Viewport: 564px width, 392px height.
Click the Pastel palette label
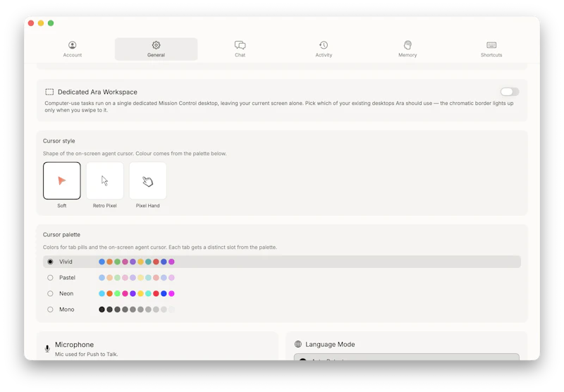click(67, 278)
